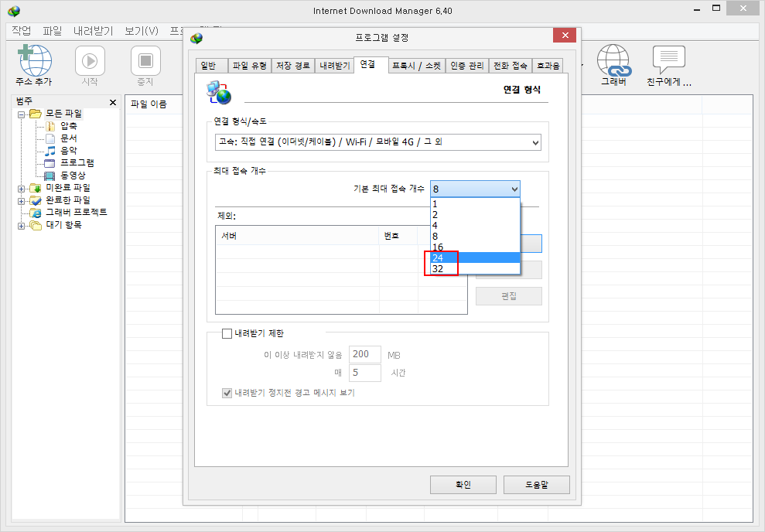Choose 16 from the connection count list
Viewport: 765px width, 532px height.
click(x=475, y=247)
